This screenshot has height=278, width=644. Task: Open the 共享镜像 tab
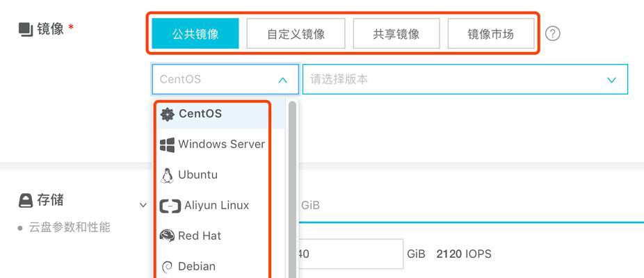pyautogui.click(x=396, y=33)
